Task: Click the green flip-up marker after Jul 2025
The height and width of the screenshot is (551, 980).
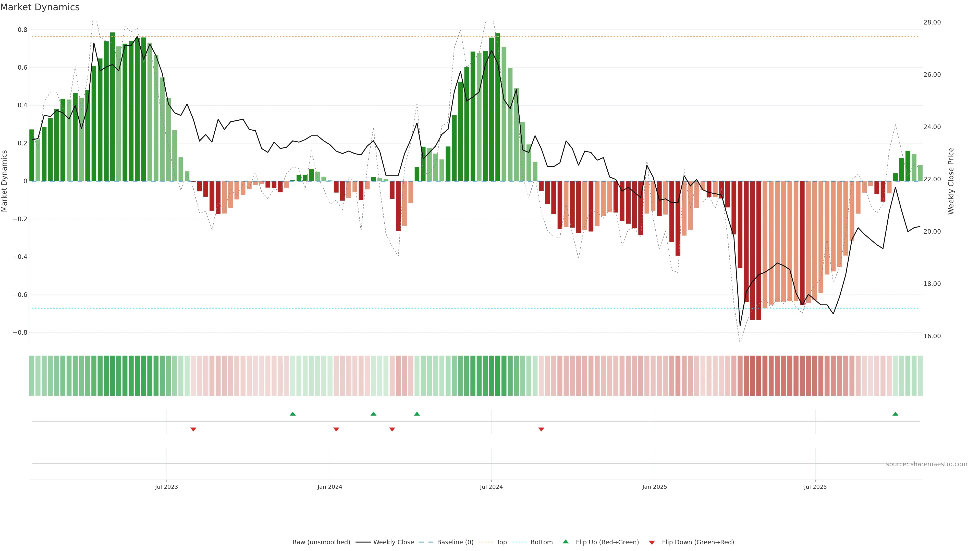Action: (x=895, y=414)
